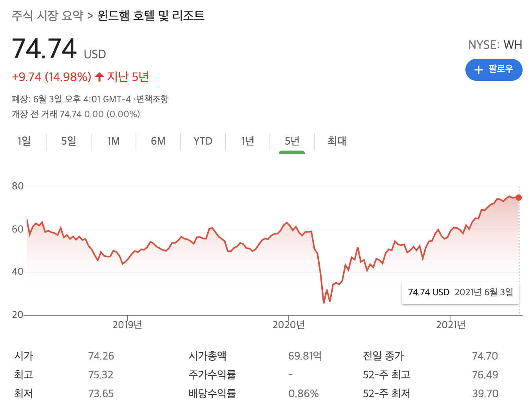Image resolution: width=532 pixels, height=407 pixels.
Task: Click the 20 y-axis label
Action: pyautogui.click(x=18, y=315)
